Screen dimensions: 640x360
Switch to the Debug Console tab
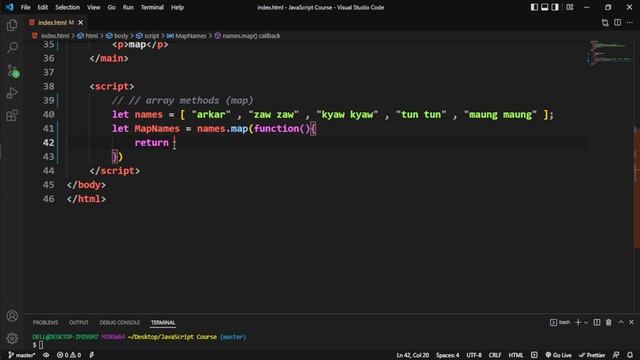click(120, 322)
